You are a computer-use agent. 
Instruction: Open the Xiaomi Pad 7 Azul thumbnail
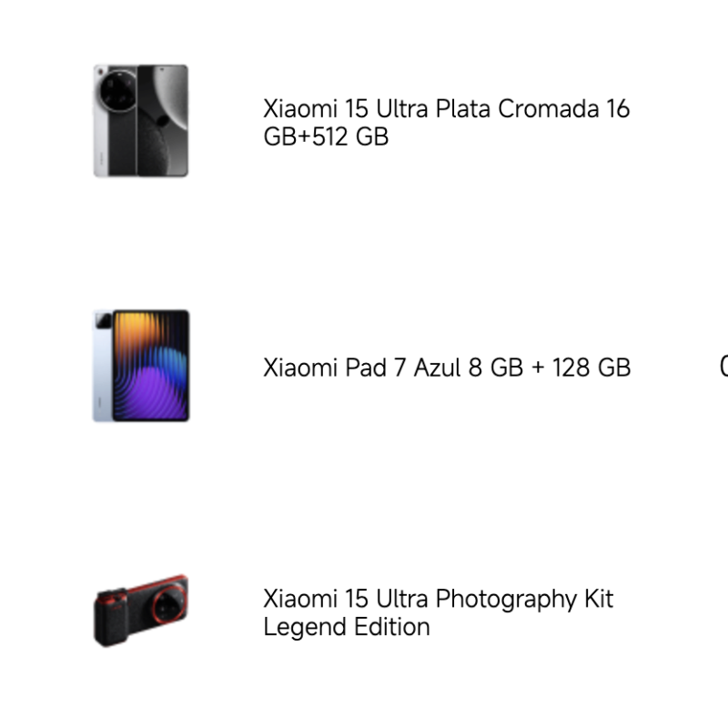click(x=141, y=366)
